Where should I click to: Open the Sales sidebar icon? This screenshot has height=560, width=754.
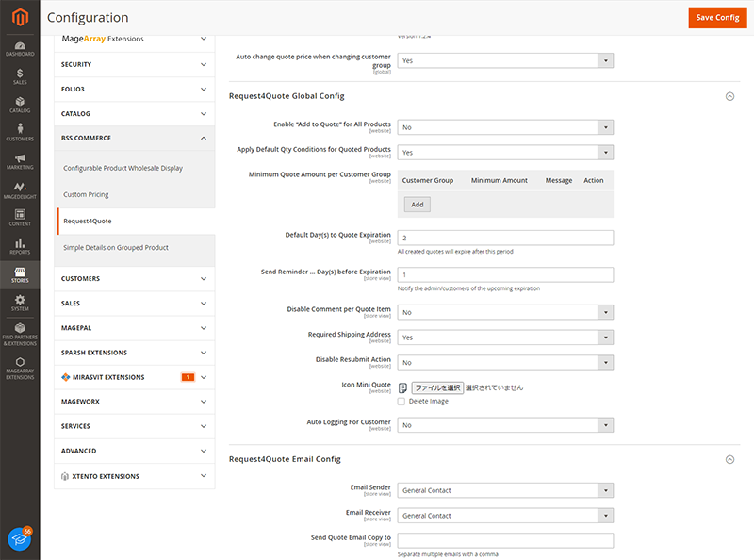20,76
